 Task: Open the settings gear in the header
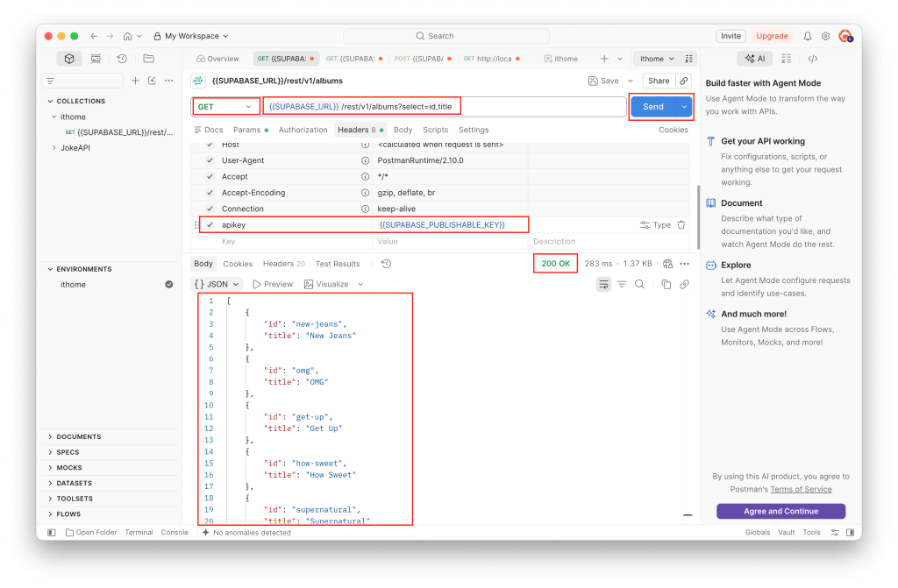825,36
